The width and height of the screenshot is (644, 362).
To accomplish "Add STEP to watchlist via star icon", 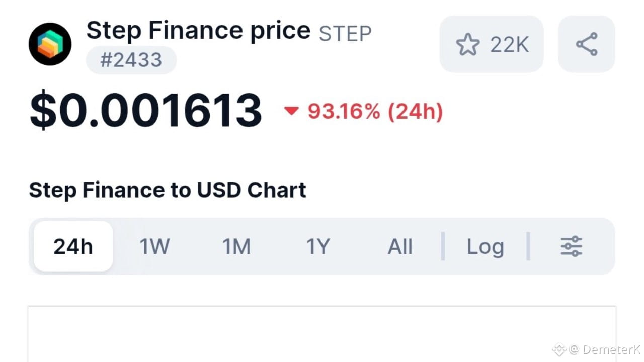I will pos(468,45).
